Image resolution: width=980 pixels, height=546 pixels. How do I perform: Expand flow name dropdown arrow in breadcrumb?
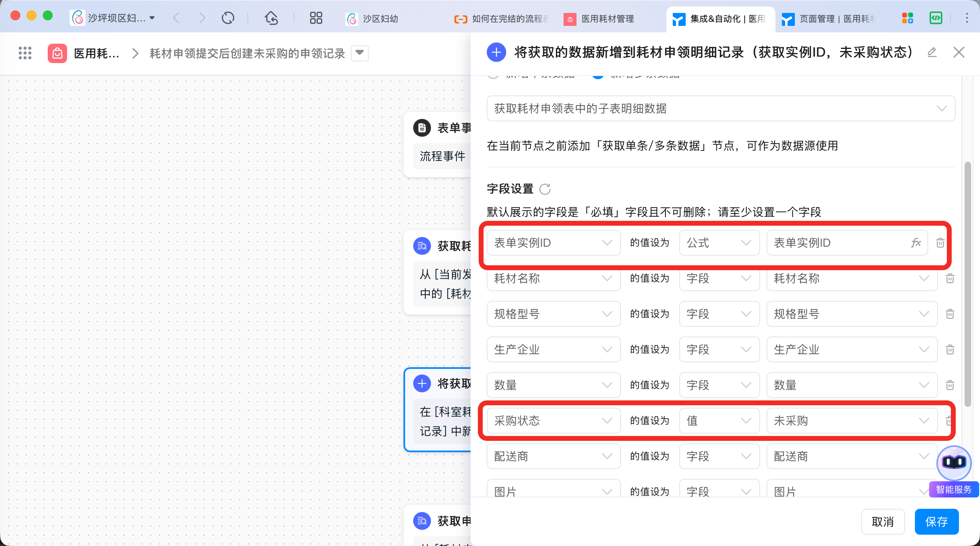click(359, 53)
